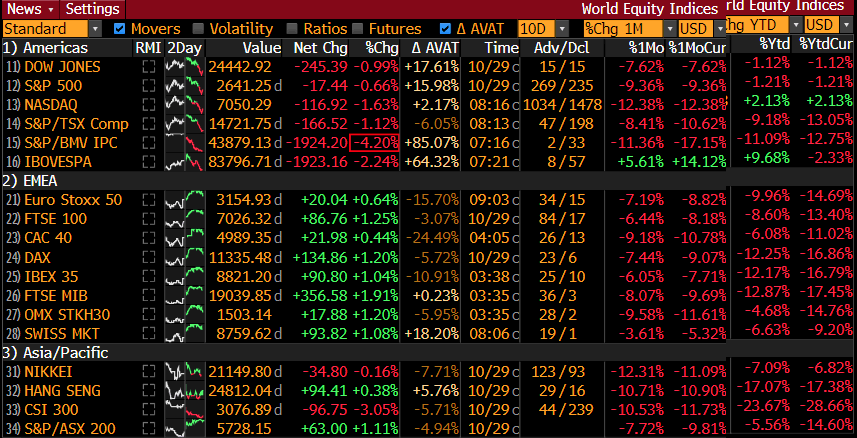Toggle RMI checkbox for S&P 500
Viewport: 857px width, 438px height.
[148, 86]
